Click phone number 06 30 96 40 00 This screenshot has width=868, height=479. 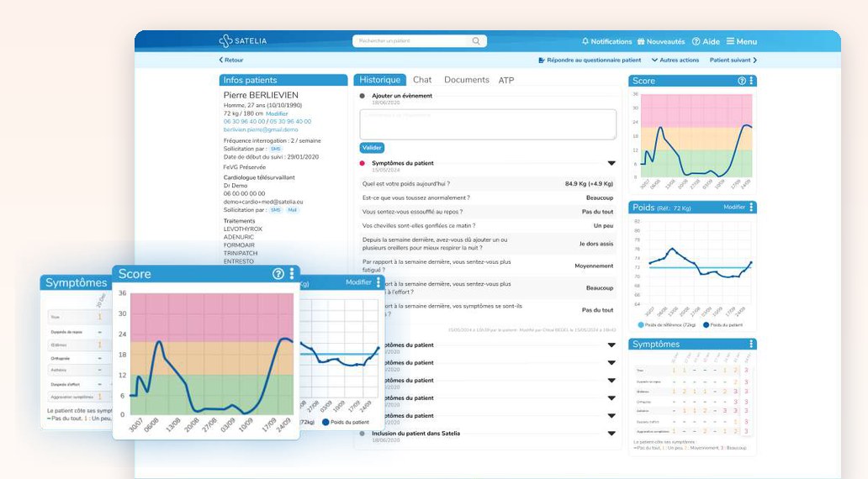(244, 121)
